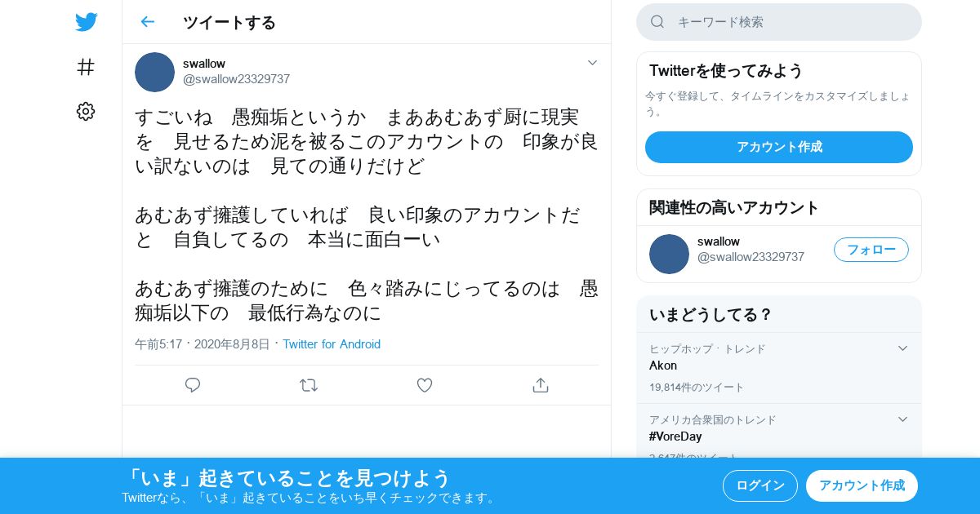Click the アカウント作成 button in sidebar
The height and width of the screenshot is (514, 980).
click(779, 147)
